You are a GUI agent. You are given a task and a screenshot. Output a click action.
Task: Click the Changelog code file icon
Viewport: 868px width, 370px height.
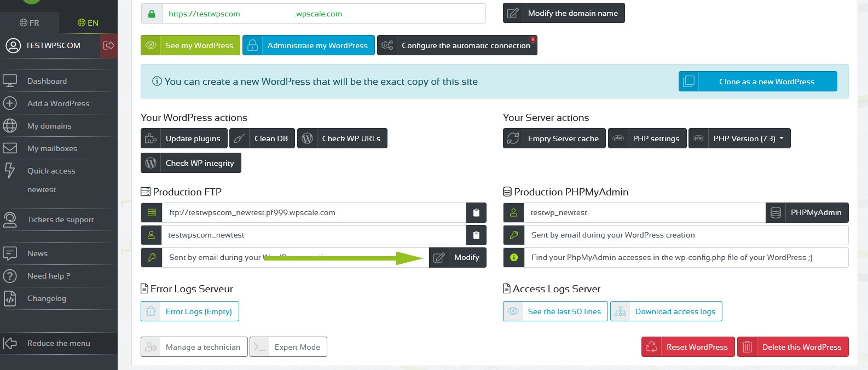point(10,298)
